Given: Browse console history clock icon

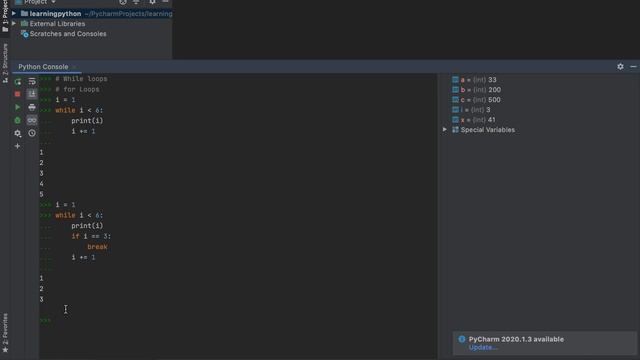Looking at the screenshot, I should pos(32,133).
